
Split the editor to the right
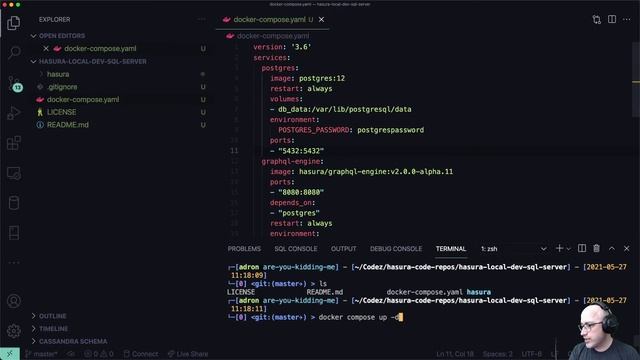click(x=611, y=19)
